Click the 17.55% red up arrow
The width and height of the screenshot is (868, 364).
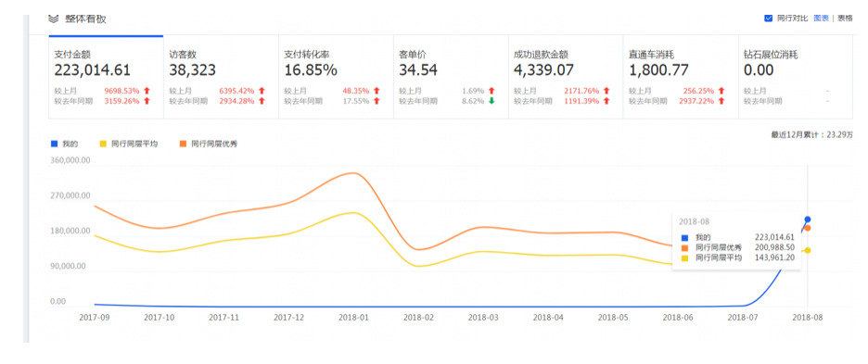pyautogui.click(x=377, y=101)
